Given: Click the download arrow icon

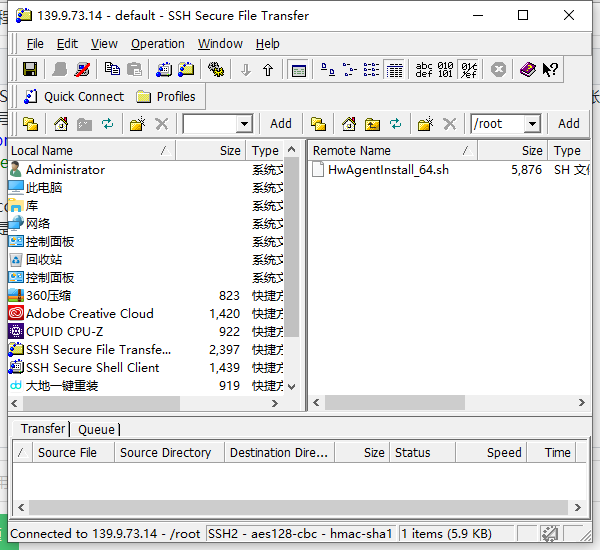Looking at the screenshot, I should click(x=246, y=70).
